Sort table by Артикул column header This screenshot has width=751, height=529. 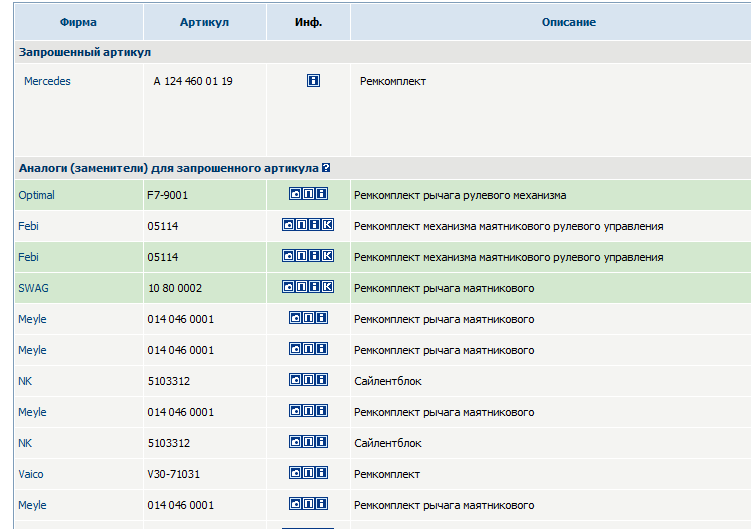[205, 22]
